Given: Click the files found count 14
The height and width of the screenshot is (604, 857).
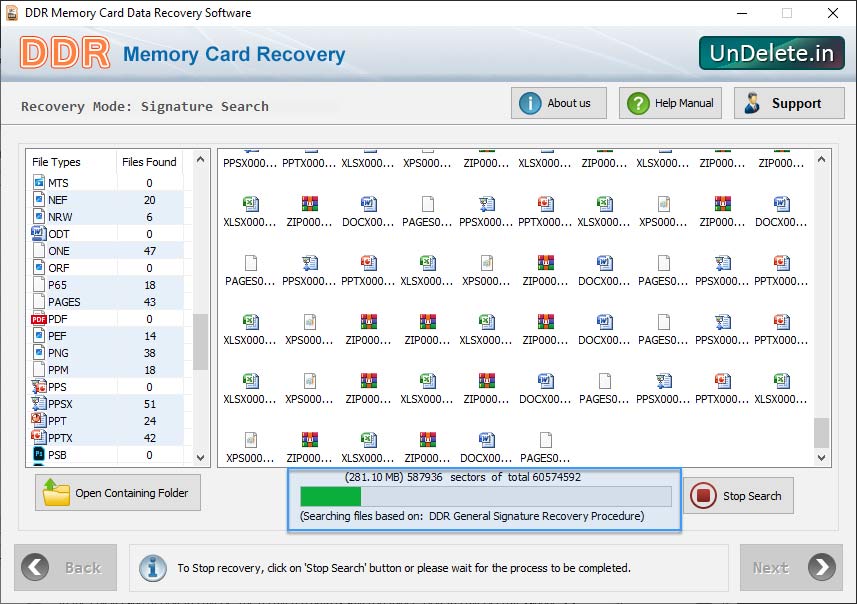Looking at the screenshot, I should 150,336.
